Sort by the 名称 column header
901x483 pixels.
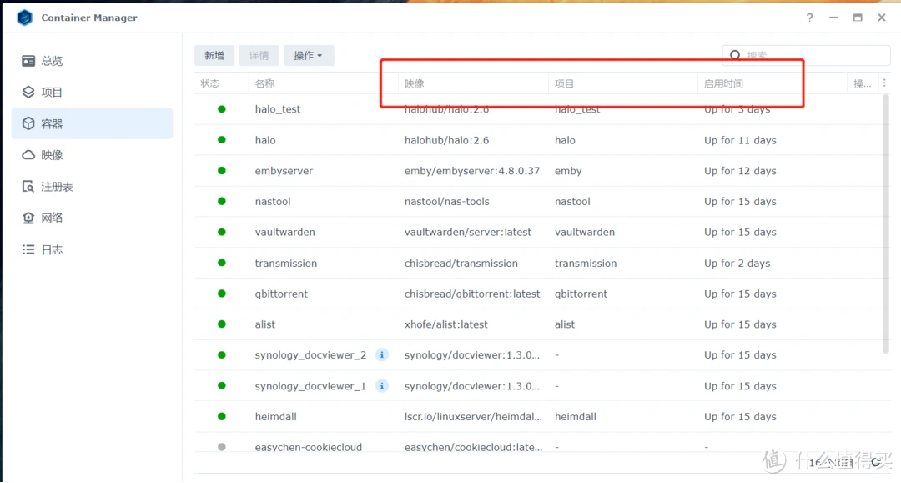click(265, 84)
